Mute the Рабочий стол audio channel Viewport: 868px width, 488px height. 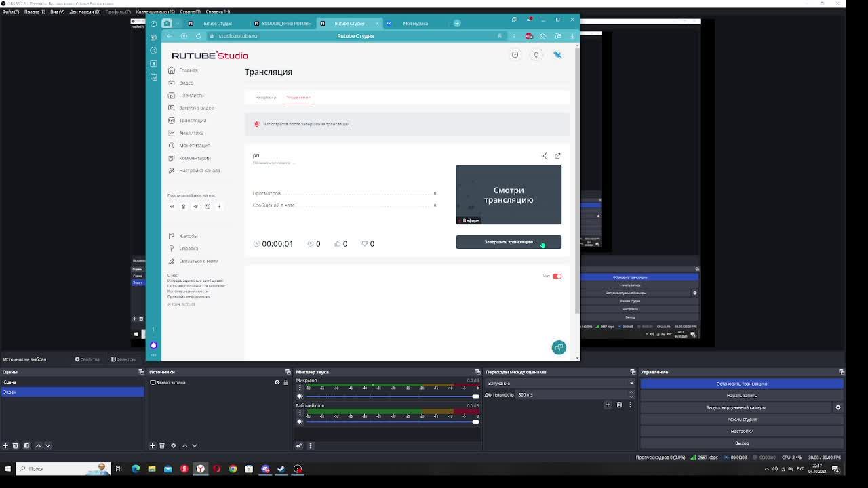click(300, 422)
